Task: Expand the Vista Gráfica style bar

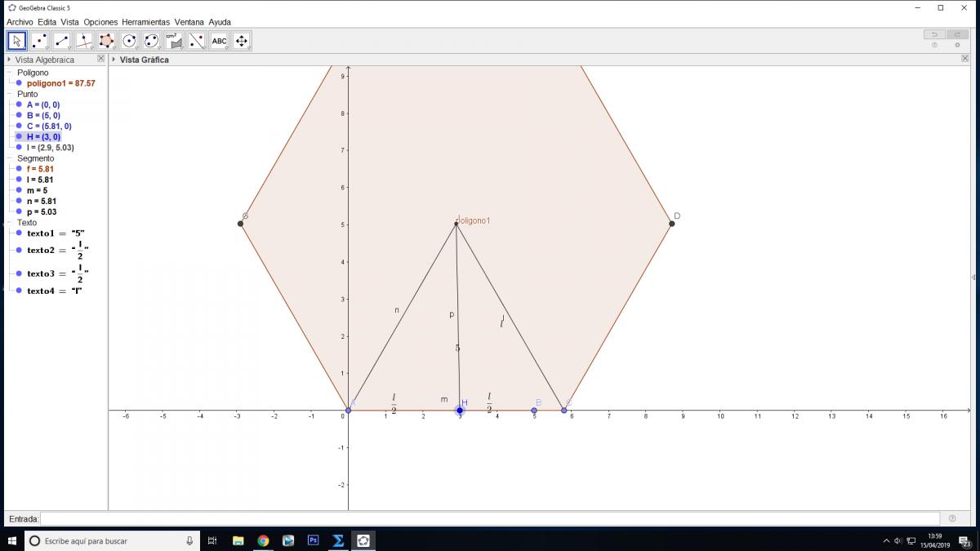Action: tap(114, 60)
